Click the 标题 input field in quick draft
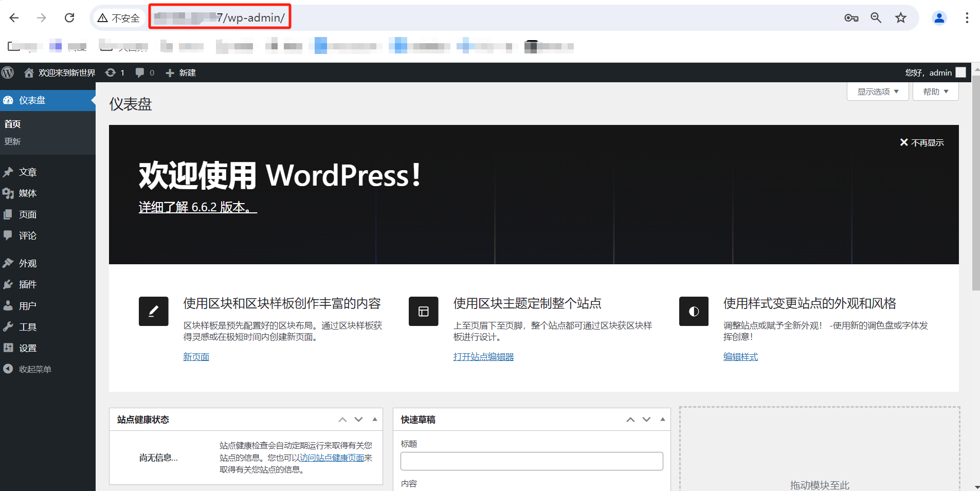This screenshot has width=980, height=491. point(532,461)
